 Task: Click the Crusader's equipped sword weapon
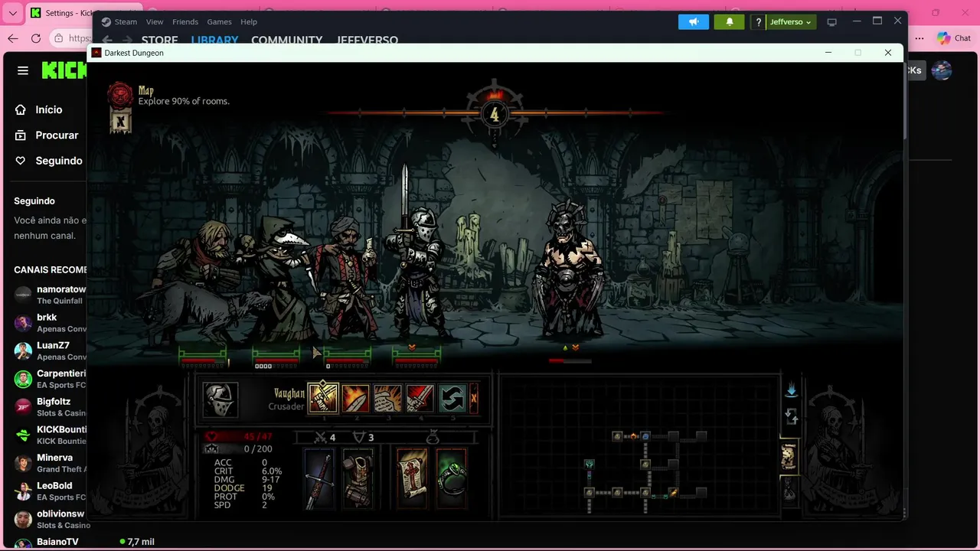click(319, 479)
